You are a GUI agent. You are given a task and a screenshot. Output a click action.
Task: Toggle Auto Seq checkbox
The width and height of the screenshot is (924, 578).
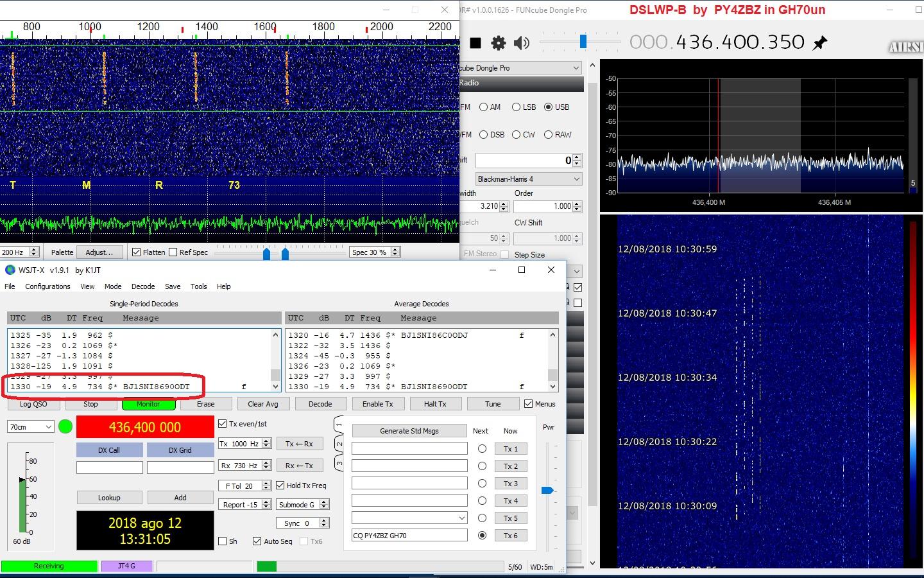tap(257, 541)
